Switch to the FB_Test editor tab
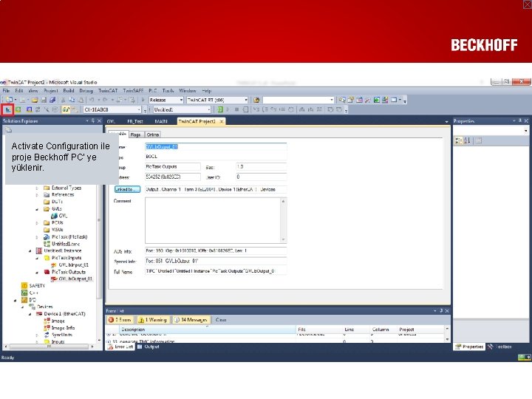 pyautogui.click(x=135, y=121)
